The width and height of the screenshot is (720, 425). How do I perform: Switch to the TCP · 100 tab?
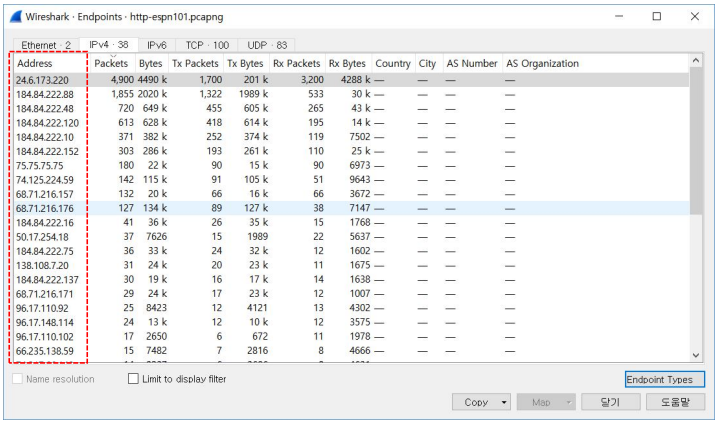(207, 45)
